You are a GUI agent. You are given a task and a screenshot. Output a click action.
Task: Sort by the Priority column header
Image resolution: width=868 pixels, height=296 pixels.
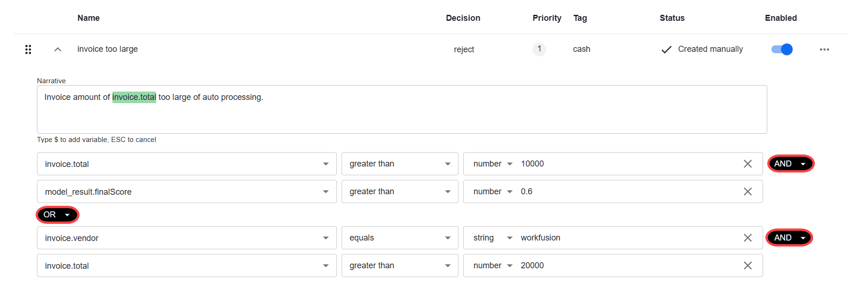tap(547, 18)
